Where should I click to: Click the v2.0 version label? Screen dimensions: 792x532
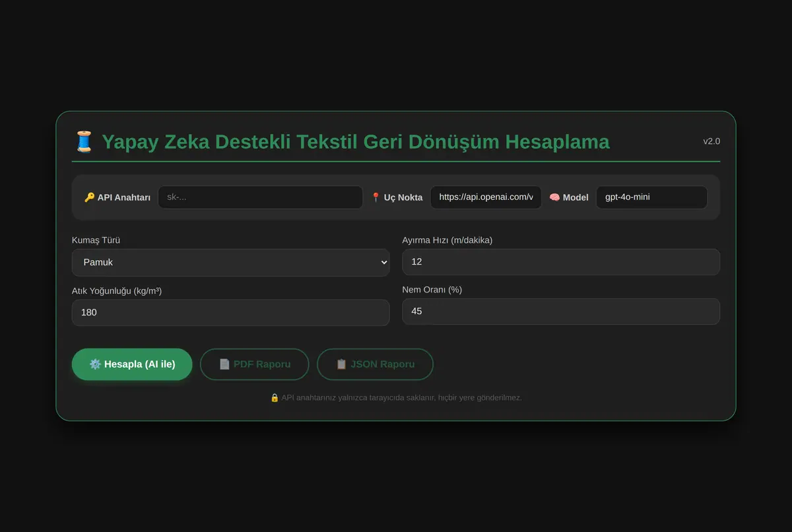pyautogui.click(x=711, y=141)
